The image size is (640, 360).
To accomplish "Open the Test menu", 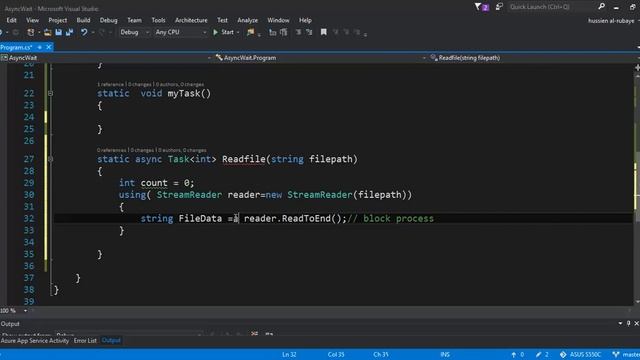I will [222, 20].
